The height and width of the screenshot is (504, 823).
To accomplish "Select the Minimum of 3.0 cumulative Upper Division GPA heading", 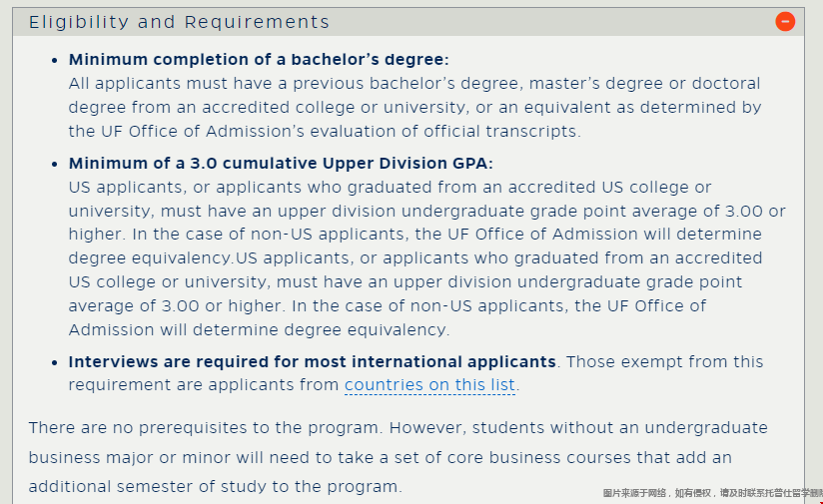I will (281, 163).
